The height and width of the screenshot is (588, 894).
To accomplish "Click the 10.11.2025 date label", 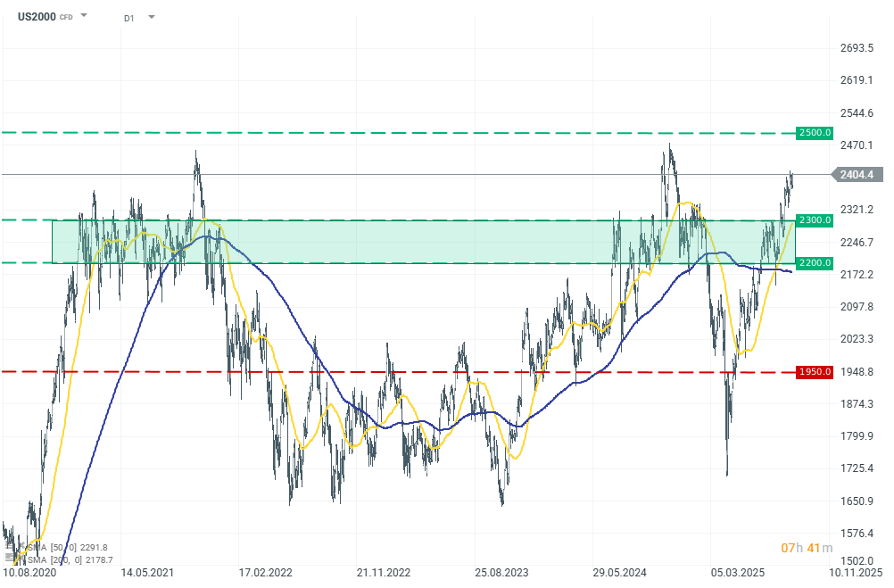I will coord(856,573).
